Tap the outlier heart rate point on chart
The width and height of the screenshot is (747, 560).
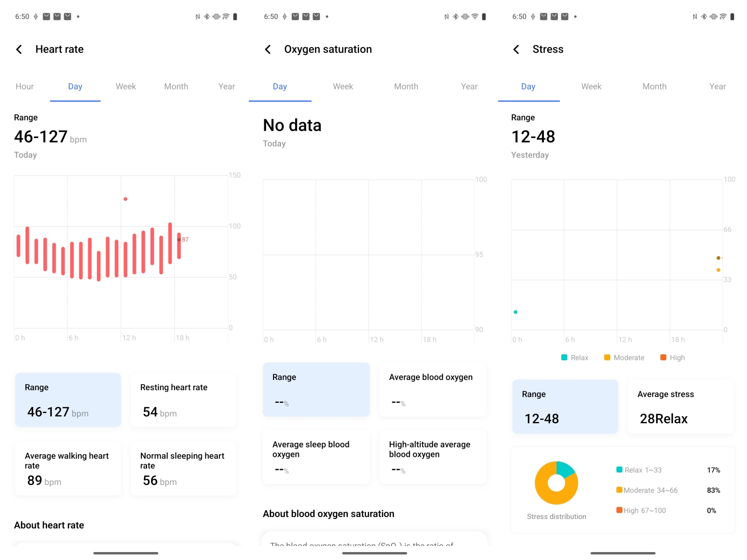click(x=126, y=199)
